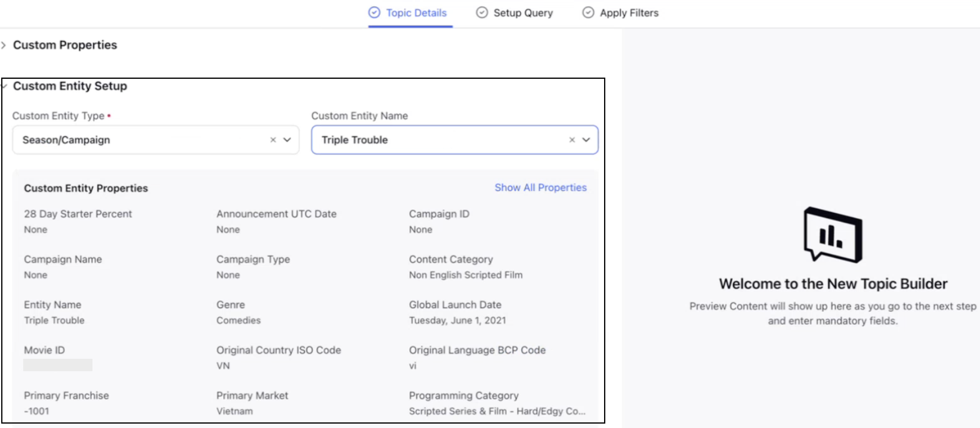Click the Welcome to the New Topic Builder heading
980x428 pixels.
pos(833,284)
